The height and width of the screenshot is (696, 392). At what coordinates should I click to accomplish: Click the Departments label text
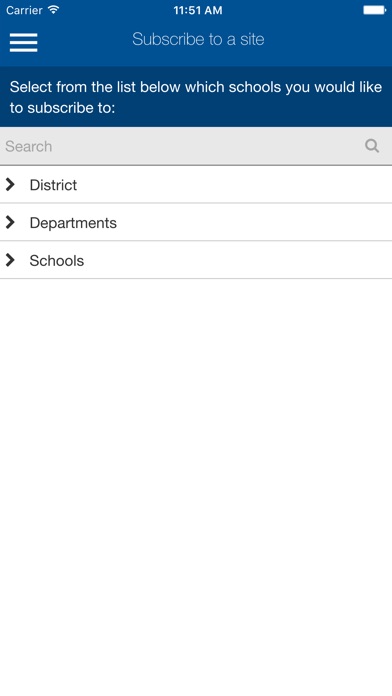click(x=73, y=222)
